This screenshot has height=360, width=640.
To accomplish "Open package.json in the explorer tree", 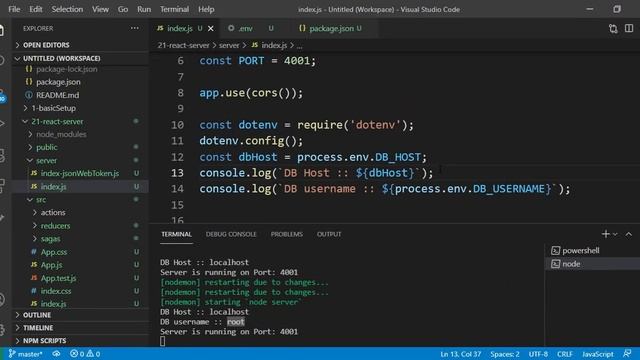I will 58,82.
